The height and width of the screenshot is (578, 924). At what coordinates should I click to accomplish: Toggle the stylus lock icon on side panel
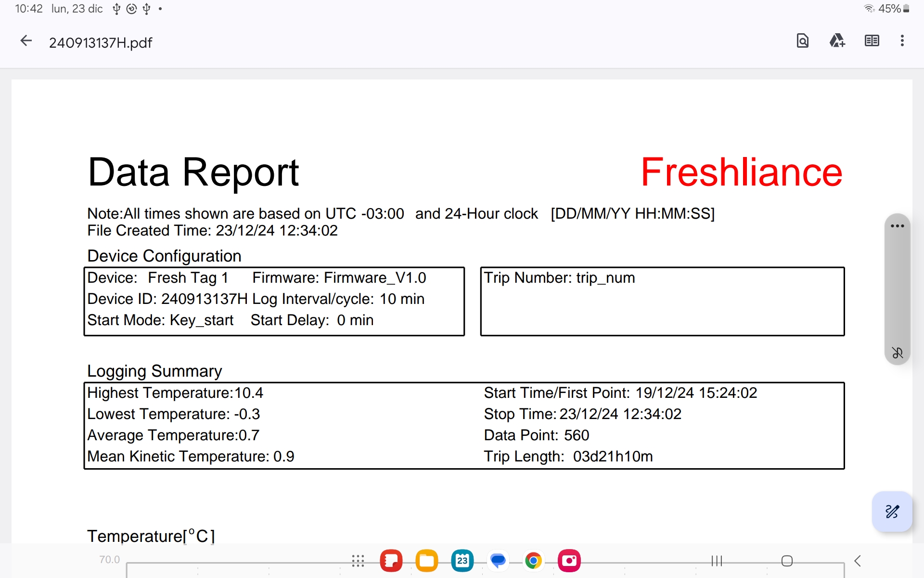pyautogui.click(x=898, y=353)
